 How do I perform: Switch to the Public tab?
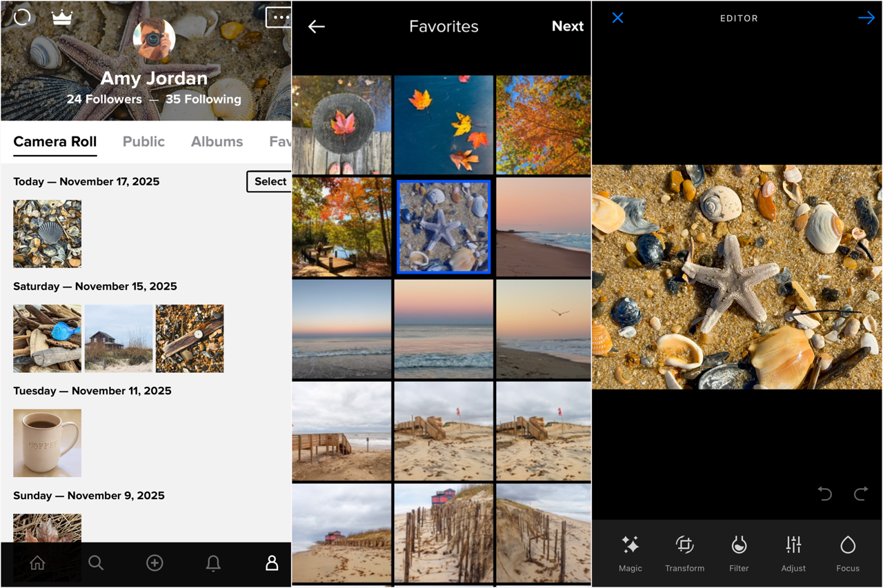click(143, 141)
